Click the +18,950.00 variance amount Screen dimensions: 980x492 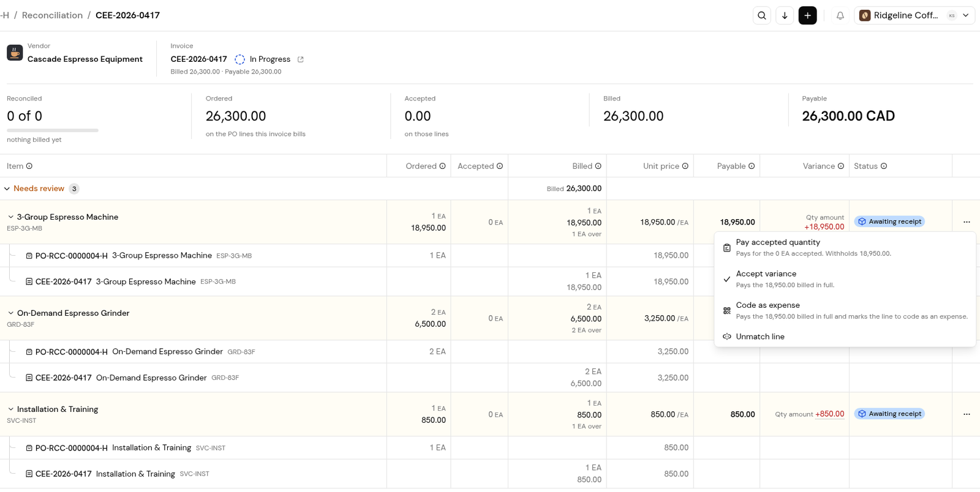pyautogui.click(x=824, y=227)
